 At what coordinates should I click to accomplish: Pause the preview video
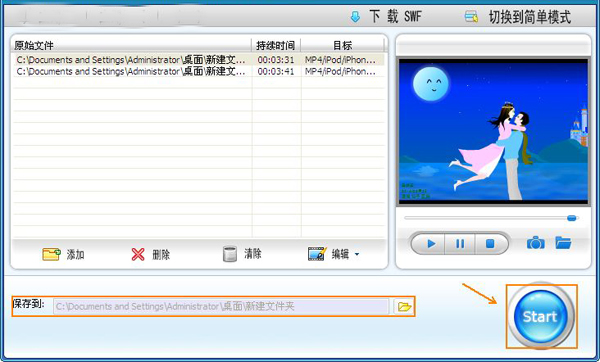pyautogui.click(x=460, y=243)
